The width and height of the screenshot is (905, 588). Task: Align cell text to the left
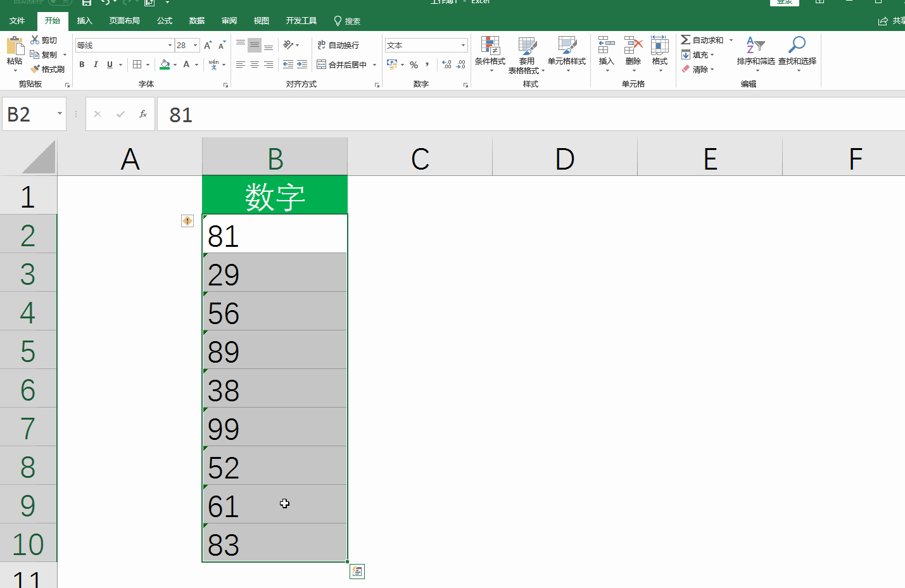(x=241, y=65)
